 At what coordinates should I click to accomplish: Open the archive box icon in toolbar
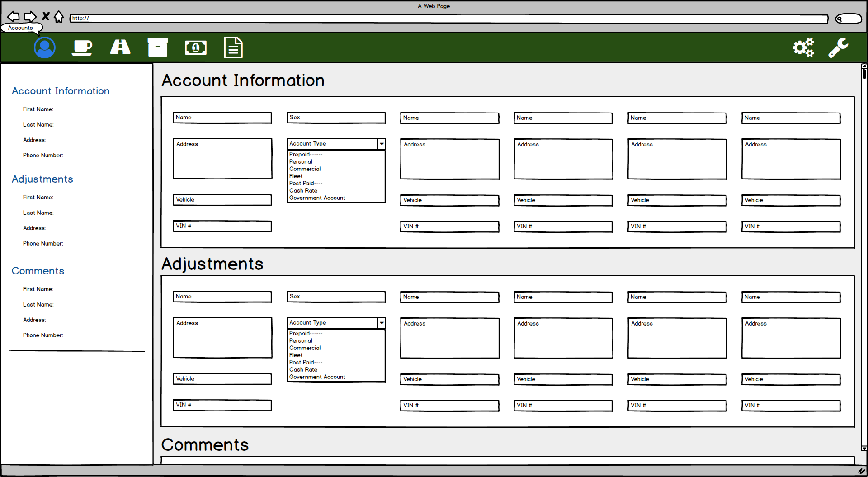[x=158, y=47]
